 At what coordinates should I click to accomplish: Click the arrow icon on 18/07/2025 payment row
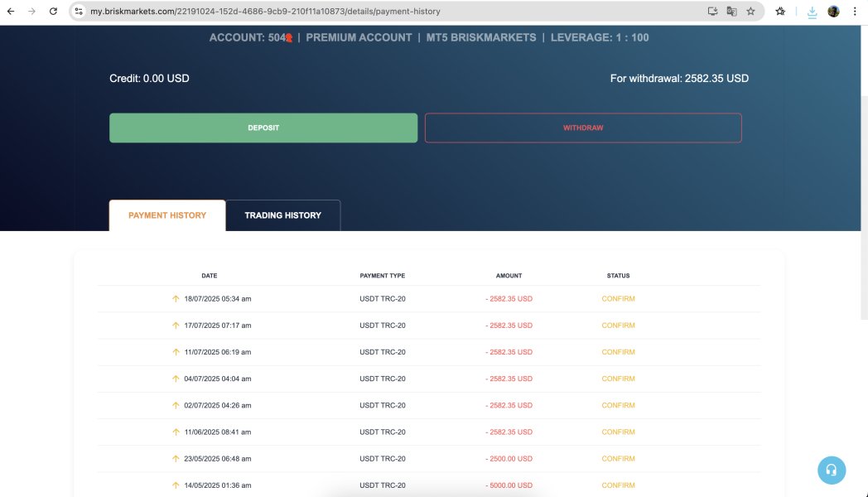point(176,299)
